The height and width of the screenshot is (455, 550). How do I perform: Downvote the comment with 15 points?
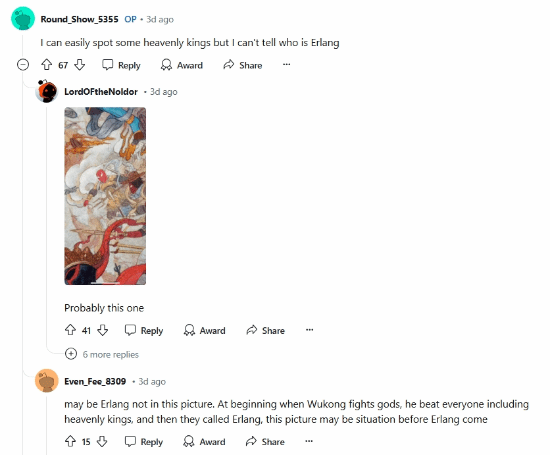(102, 441)
